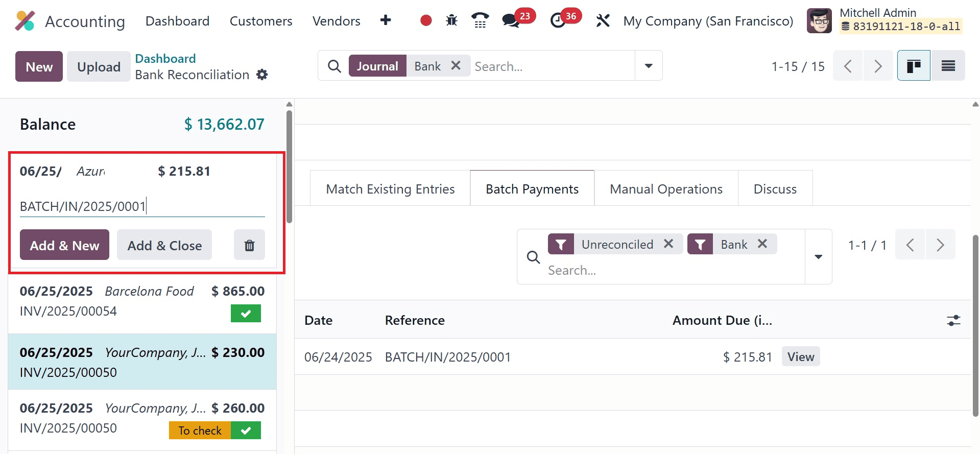Switch company My Company (San Francisco)
The height and width of the screenshot is (454, 980).
[x=708, y=21]
